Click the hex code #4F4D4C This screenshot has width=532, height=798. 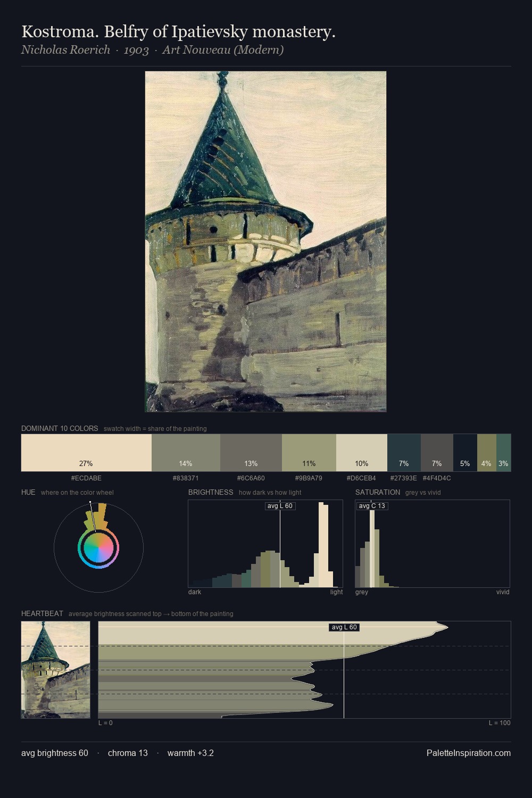click(437, 478)
